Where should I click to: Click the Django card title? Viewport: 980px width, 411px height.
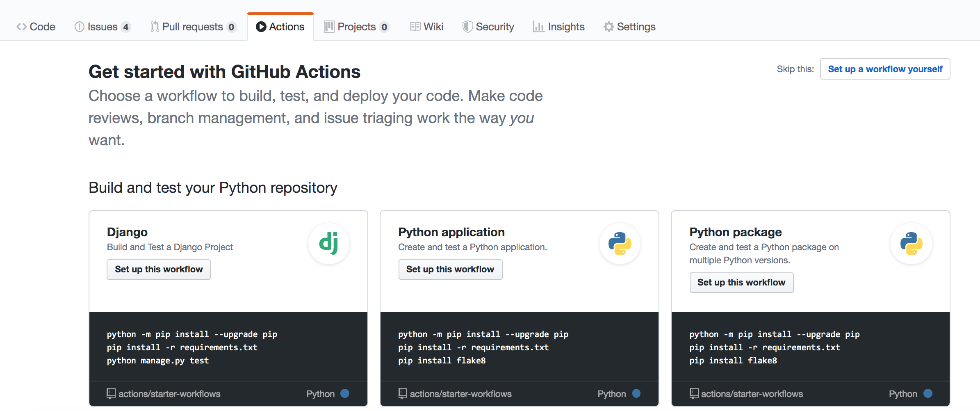click(127, 232)
